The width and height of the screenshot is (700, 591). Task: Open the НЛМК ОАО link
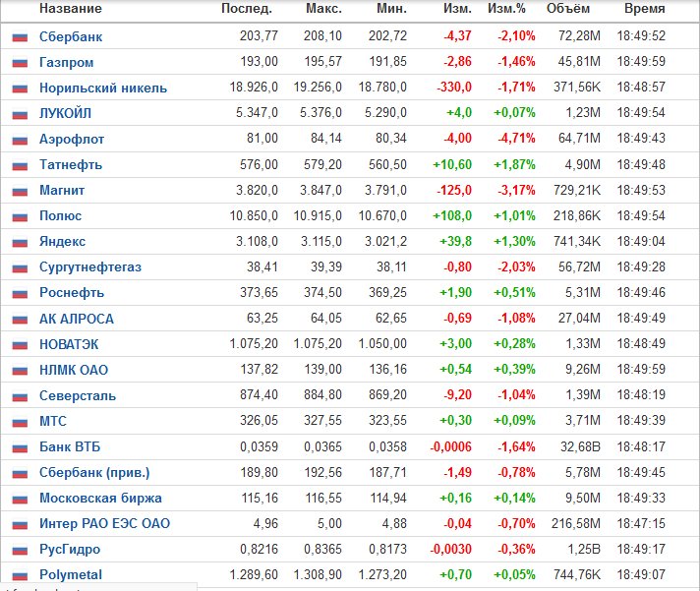click(x=74, y=370)
